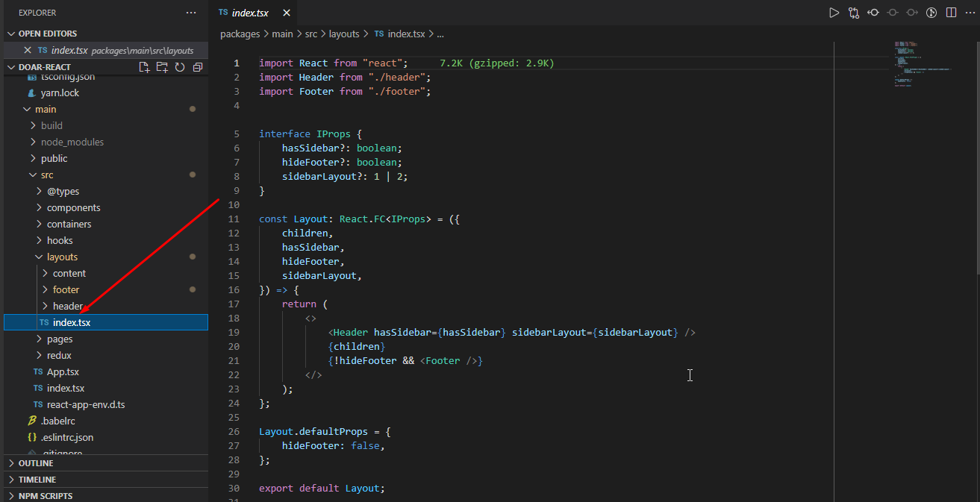The image size is (980, 502).
Task: Create a new file in DOAR-REACT
Action: pos(145,67)
